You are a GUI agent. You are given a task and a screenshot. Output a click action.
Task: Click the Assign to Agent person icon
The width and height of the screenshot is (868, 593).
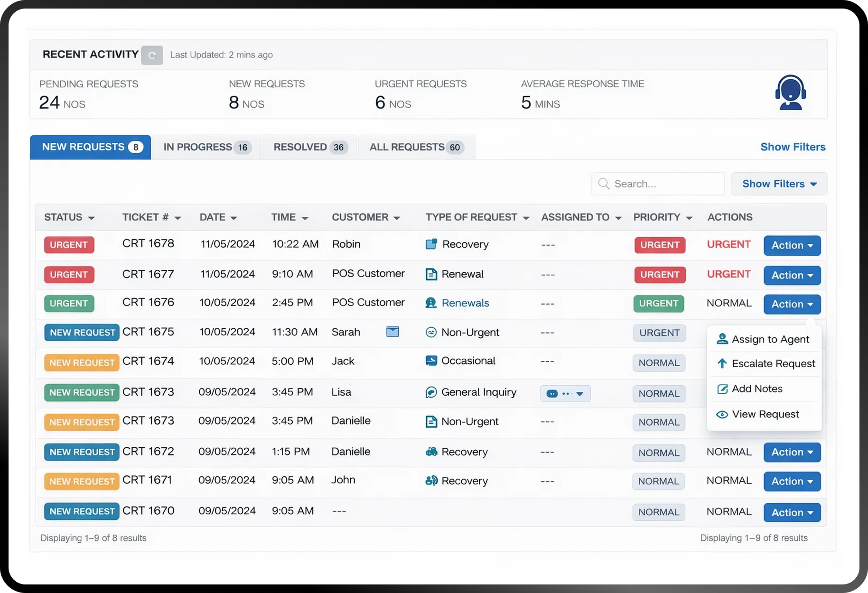tap(722, 339)
